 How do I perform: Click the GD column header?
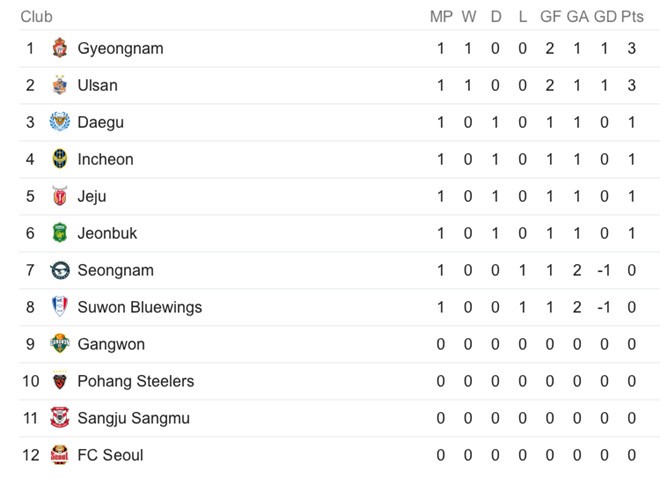605,16
